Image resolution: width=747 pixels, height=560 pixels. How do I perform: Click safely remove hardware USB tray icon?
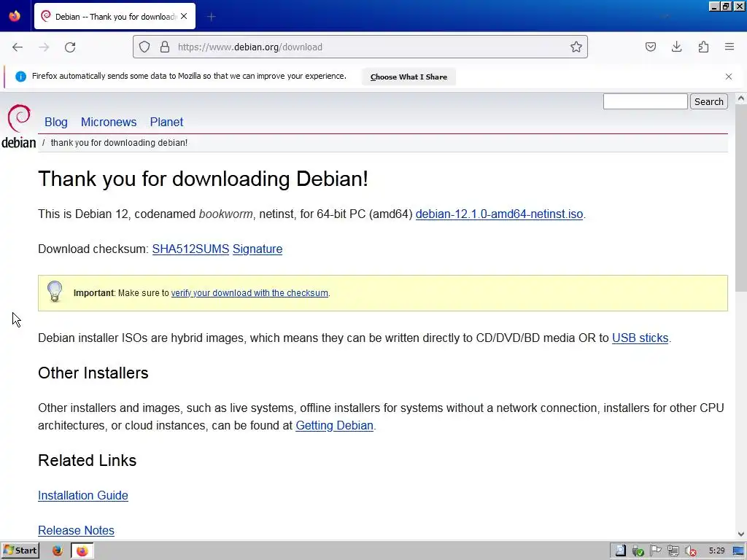coord(638,551)
